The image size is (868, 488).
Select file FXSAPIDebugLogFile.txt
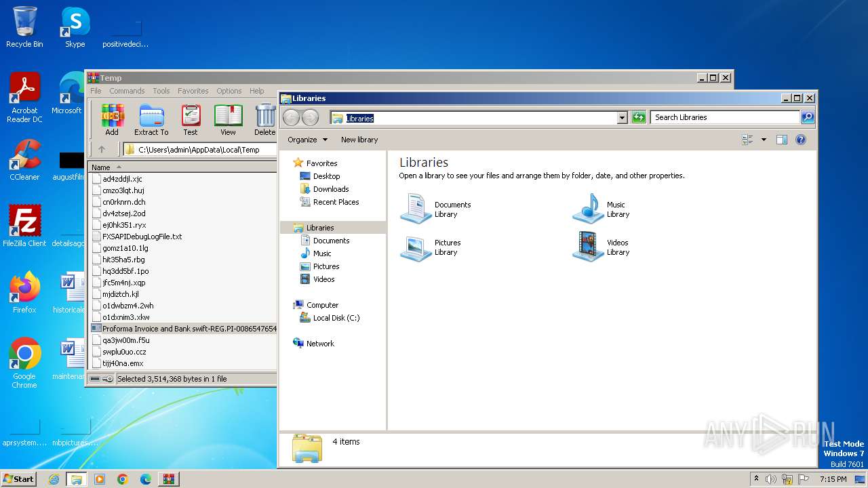142,237
